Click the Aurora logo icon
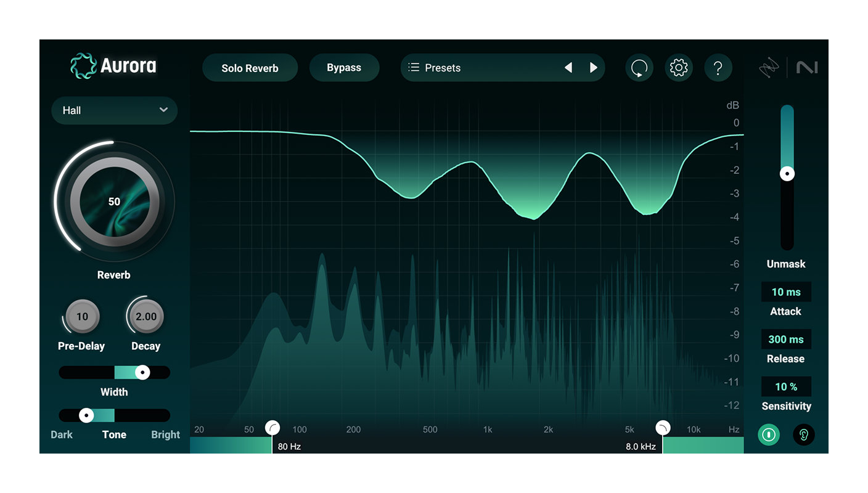868x493 pixels. click(x=83, y=66)
